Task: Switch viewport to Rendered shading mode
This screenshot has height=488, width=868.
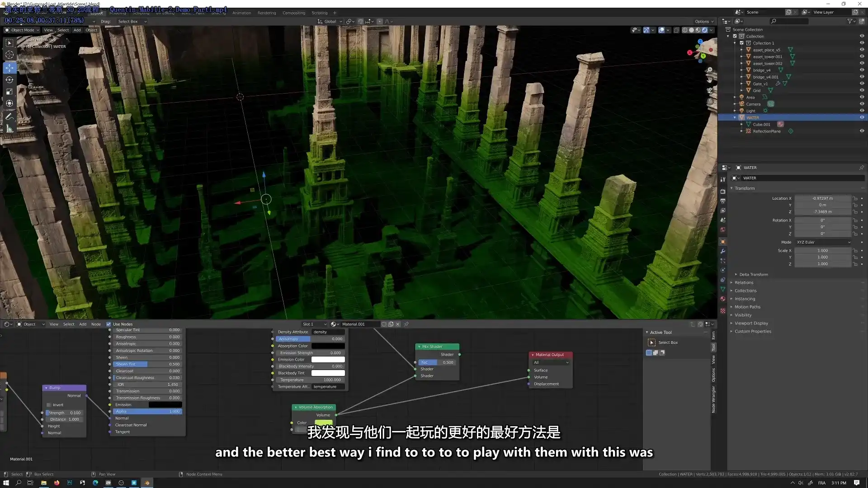Action: (704, 30)
